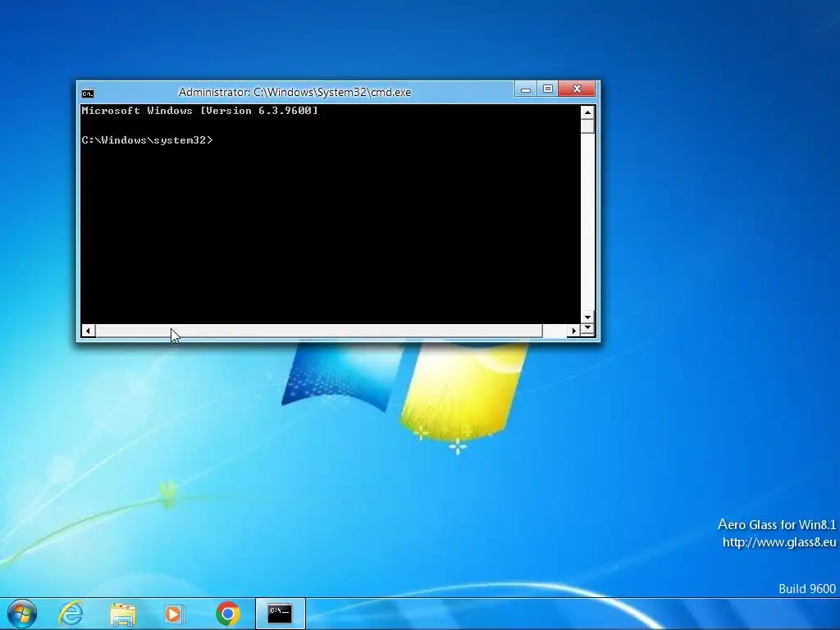Click the vertical scrollbar thumb

(x=587, y=126)
